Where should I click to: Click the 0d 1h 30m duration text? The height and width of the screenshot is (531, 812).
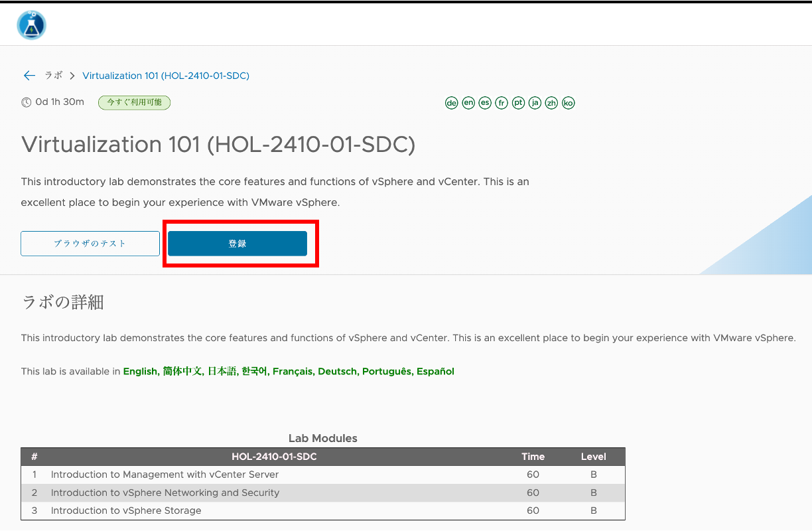coord(60,102)
